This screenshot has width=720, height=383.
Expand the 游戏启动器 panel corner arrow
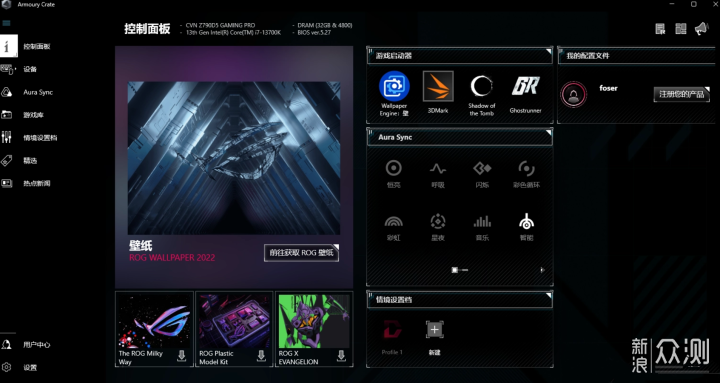[x=548, y=51]
